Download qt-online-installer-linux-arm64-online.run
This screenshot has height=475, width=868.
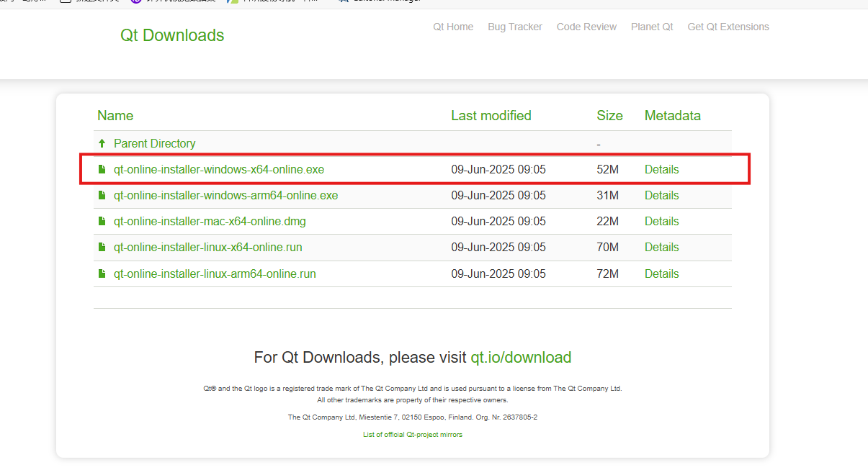click(x=215, y=274)
